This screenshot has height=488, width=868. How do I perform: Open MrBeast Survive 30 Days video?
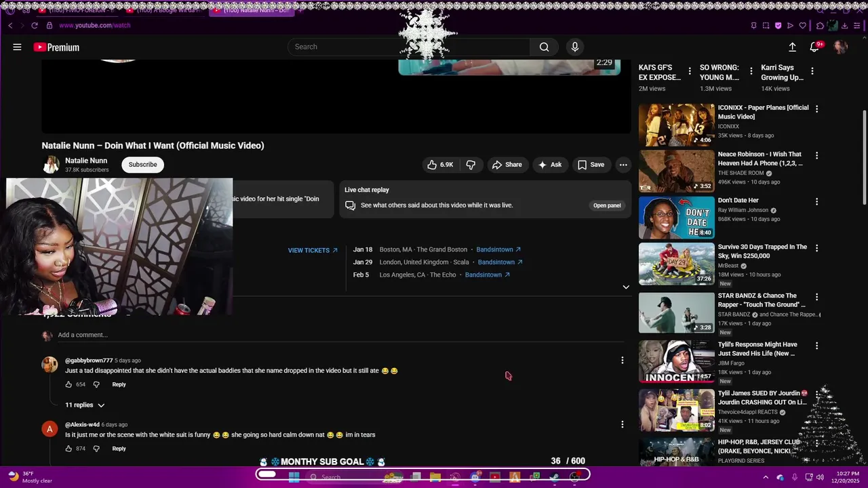point(677,264)
